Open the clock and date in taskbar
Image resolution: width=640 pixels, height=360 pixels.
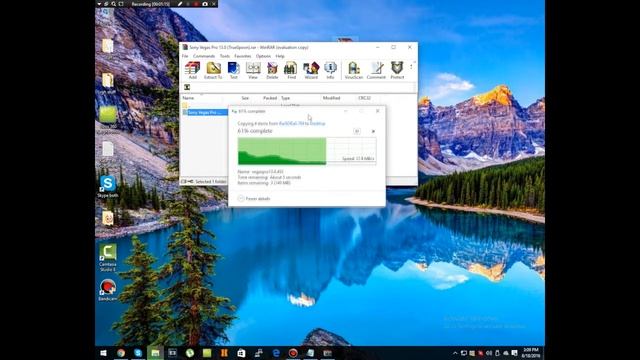(531, 353)
